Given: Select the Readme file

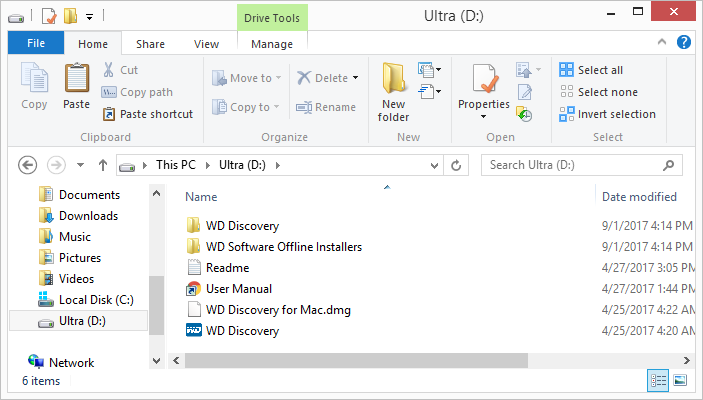Looking at the screenshot, I should 218,268.
